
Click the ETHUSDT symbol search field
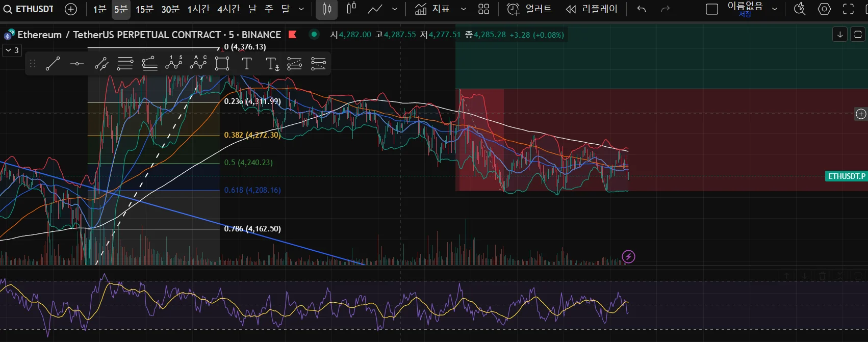click(30, 9)
